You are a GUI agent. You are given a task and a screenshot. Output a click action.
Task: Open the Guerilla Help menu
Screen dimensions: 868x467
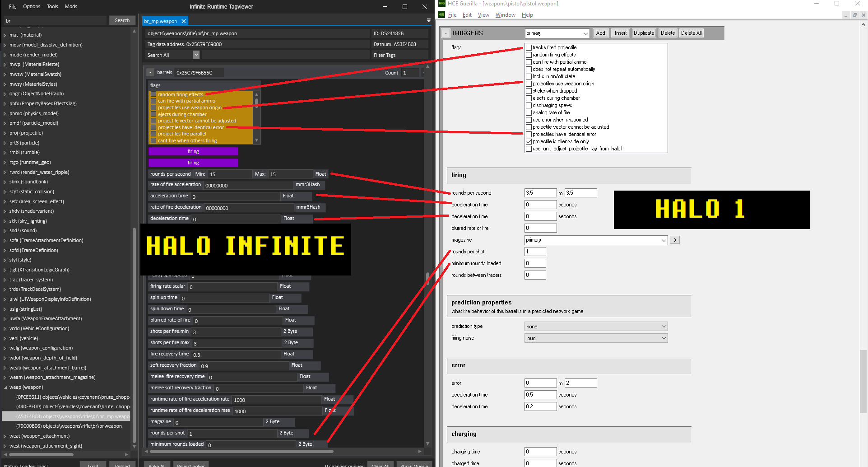pyautogui.click(x=527, y=15)
